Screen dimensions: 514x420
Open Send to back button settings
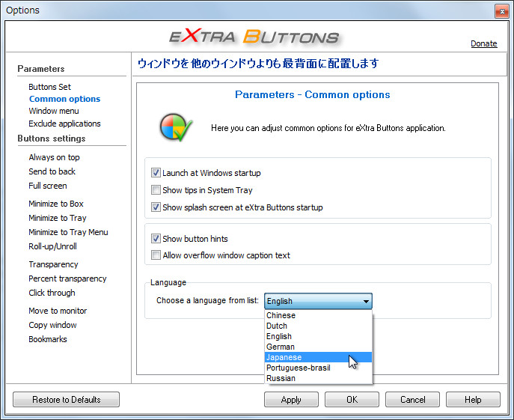click(x=52, y=171)
